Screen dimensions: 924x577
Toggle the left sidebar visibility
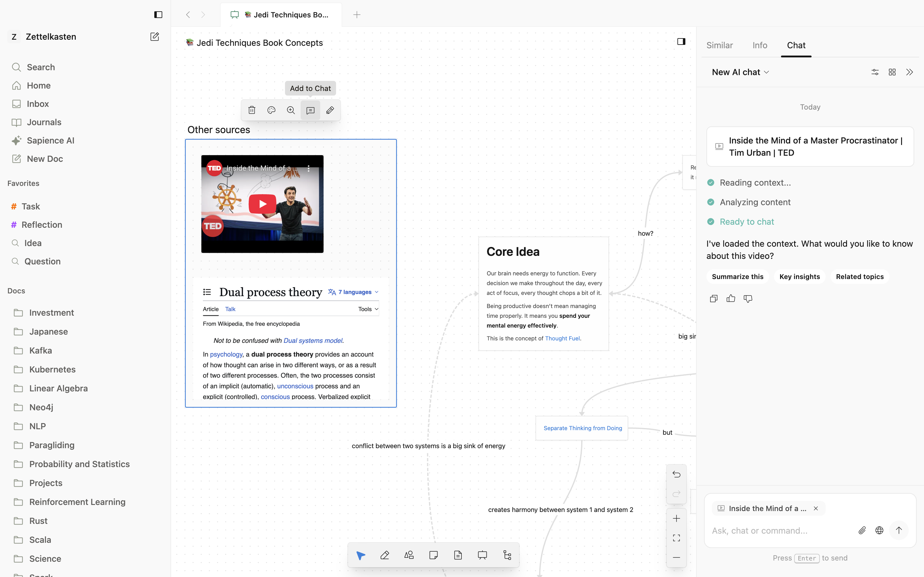pos(158,15)
